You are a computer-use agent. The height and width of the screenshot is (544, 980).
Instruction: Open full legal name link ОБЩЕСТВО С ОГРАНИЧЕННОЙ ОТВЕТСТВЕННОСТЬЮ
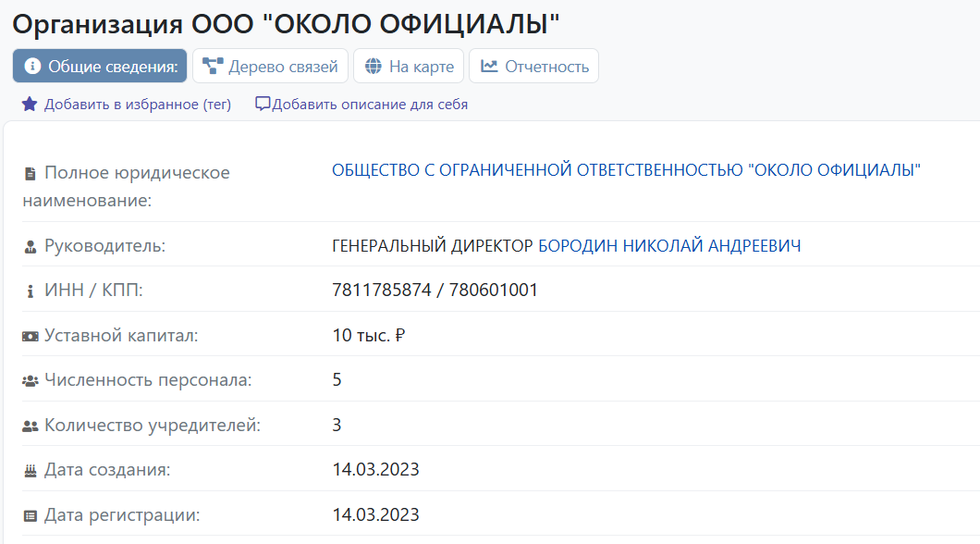pos(626,170)
